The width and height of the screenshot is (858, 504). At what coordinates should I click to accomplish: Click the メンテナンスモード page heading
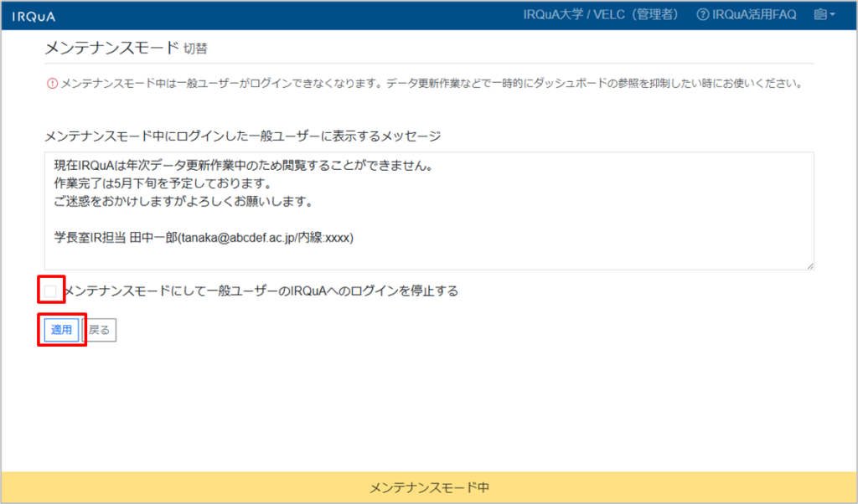pos(111,47)
